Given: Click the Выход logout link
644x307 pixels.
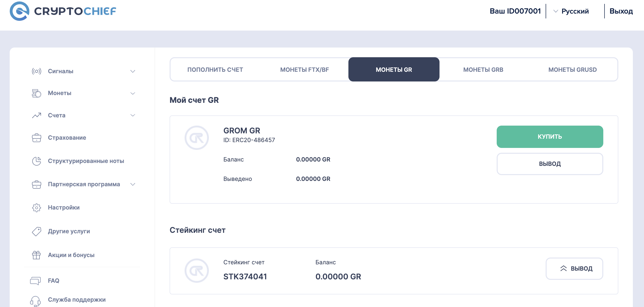Looking at the screenshot, I should [621, 11].
